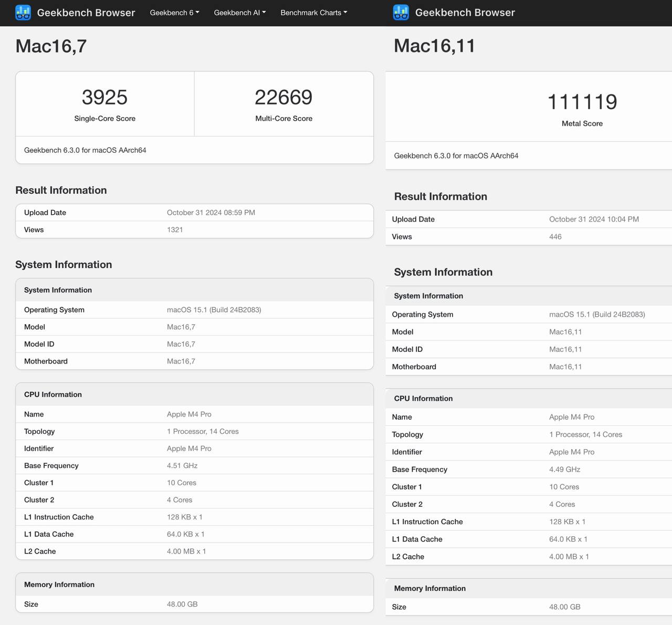
Task: Click the Mac16,11 System Information heading
Action: coord(443,273)
